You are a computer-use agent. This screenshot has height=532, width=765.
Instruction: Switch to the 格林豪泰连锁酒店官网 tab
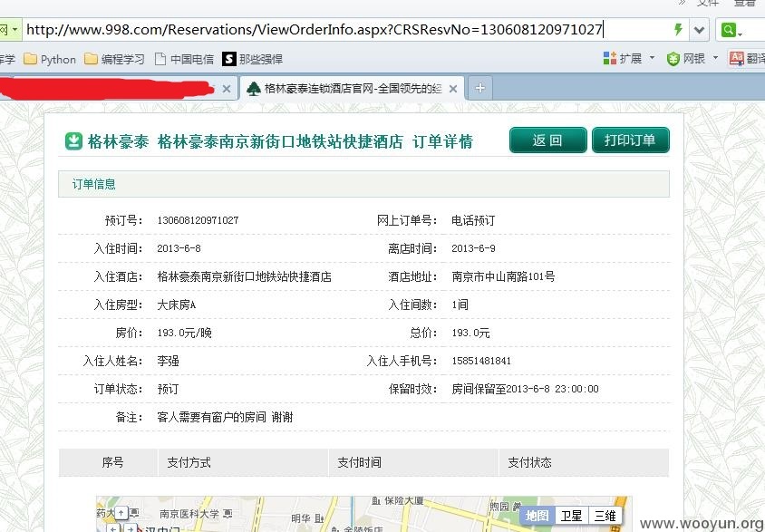pos(352,89)
